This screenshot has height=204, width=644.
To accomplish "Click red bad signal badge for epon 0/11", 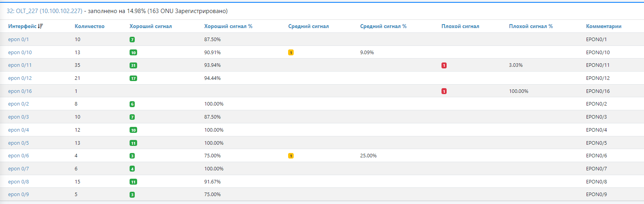I will click(x=444, y=66).
